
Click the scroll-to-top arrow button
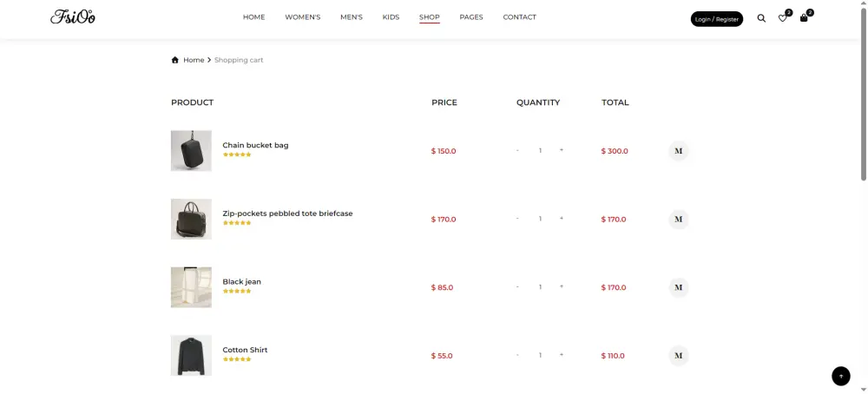[840, 376]
